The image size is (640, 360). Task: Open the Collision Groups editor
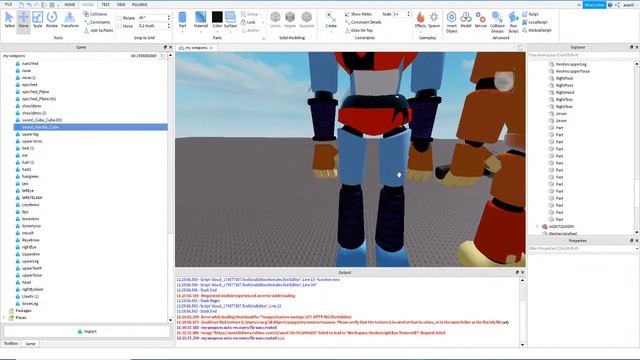(497, 22)
